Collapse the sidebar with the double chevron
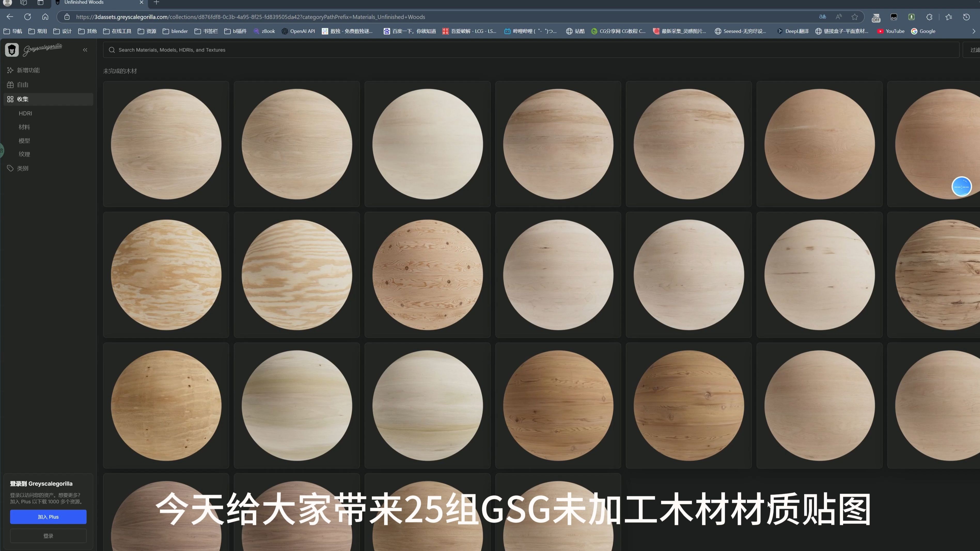Viewport: 980px width, 551px height. (85, 49)
